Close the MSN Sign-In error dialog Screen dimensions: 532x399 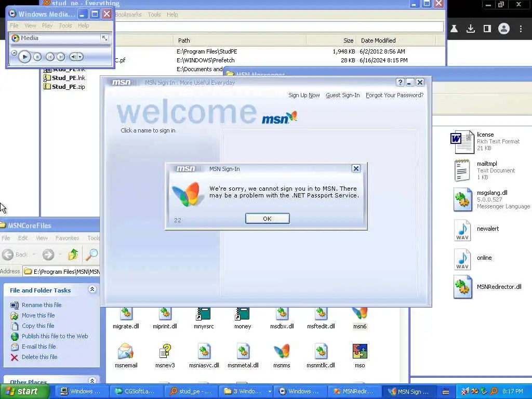pyautogui.click(x=356, y=168)
